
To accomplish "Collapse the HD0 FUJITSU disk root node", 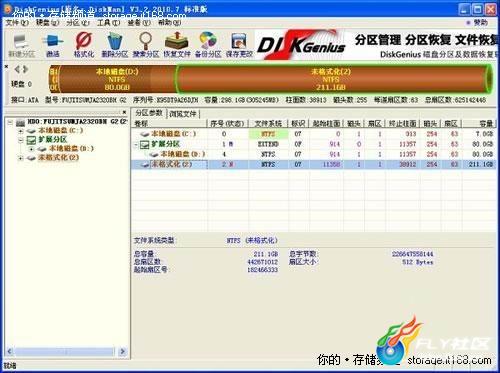I will coord(10,122).
